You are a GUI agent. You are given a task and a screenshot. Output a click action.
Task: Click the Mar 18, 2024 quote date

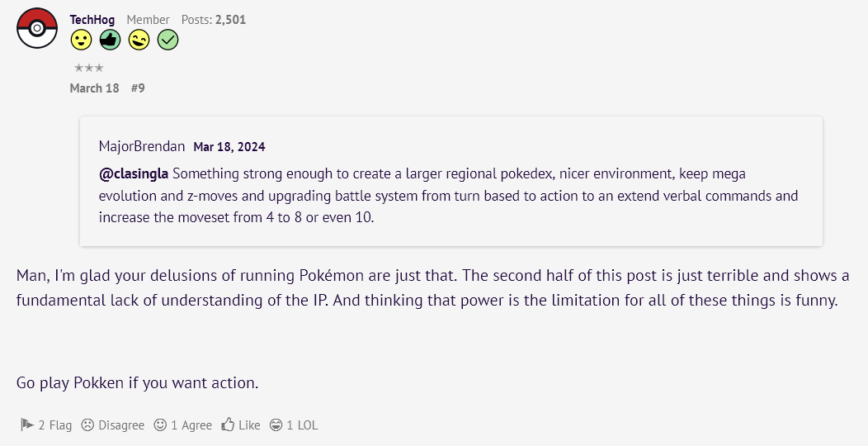click(229, 147)
